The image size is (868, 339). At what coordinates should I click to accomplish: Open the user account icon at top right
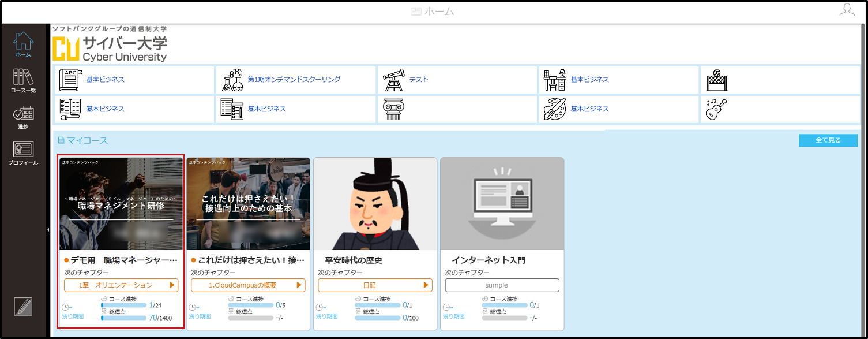[x=847, y=10]
